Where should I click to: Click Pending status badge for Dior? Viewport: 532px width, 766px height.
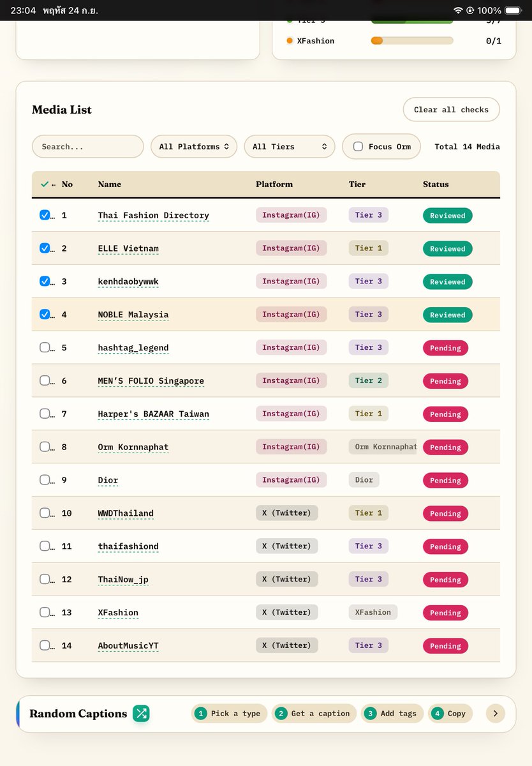coord(445,481)
